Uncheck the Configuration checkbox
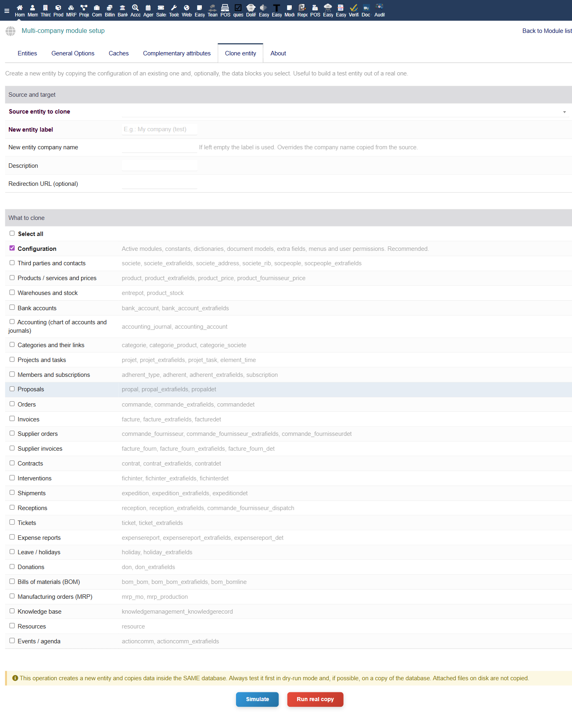 click(x=12, y=248)
